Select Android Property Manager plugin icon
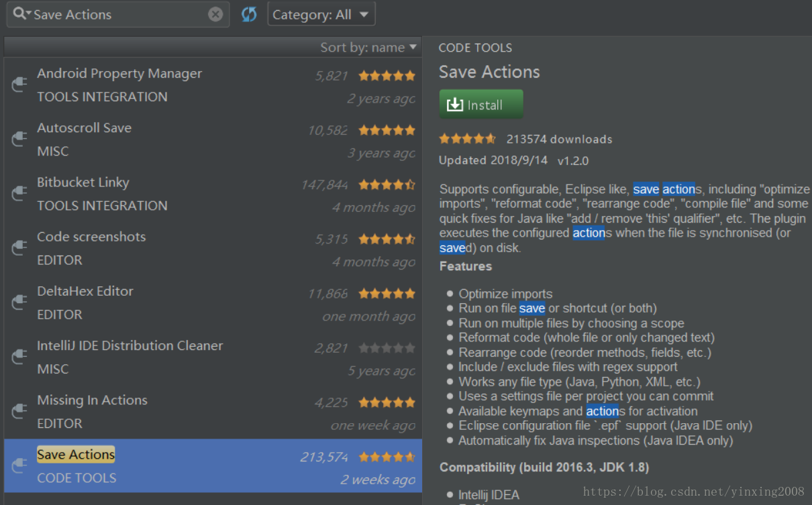This screenshot has height=505, width=812. click(19, 85)
